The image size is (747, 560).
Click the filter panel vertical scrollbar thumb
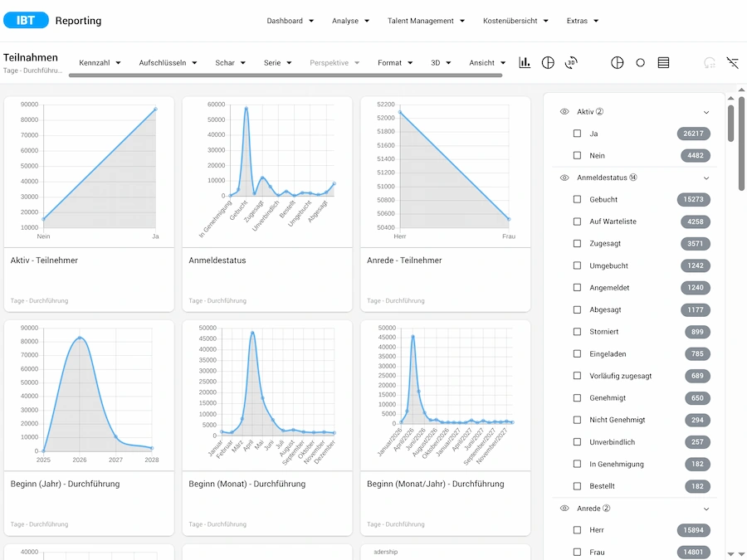730,123
